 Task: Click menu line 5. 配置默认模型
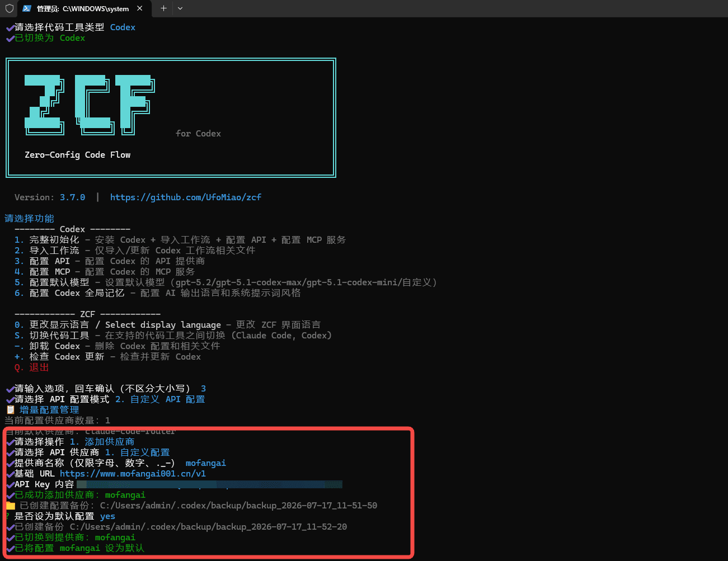tap(226, 282)
